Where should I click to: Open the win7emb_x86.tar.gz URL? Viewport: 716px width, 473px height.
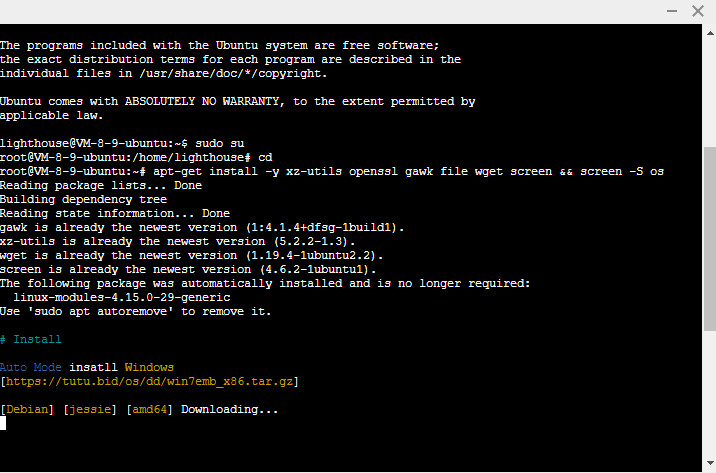149,381
